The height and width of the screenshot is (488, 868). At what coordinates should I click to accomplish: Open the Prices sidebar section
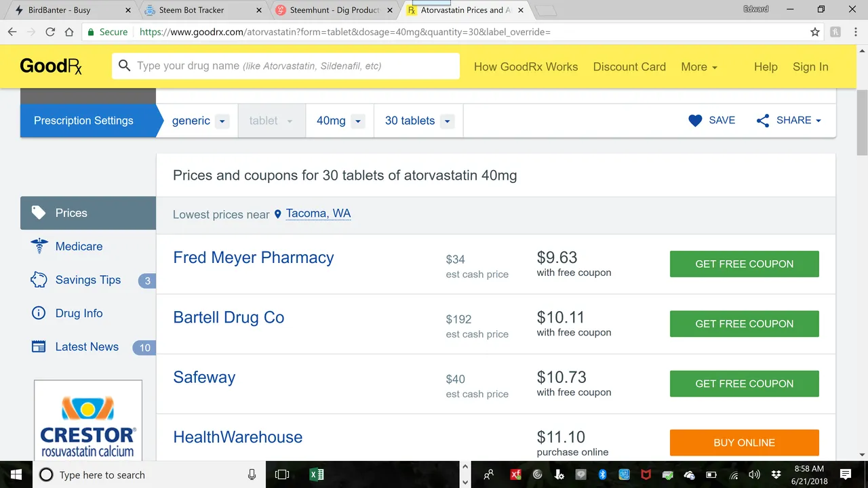[x=88, y=213]
